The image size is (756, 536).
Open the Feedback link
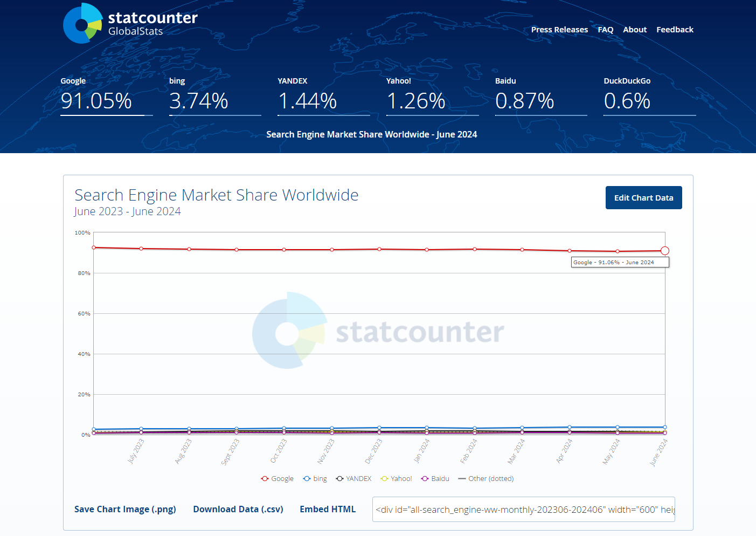point(675,30)
